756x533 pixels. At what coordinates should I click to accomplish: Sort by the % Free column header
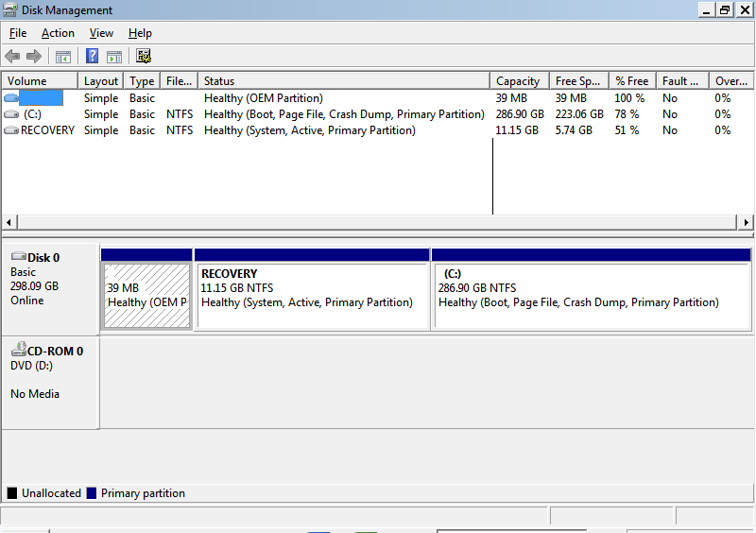tap(632, 81)
